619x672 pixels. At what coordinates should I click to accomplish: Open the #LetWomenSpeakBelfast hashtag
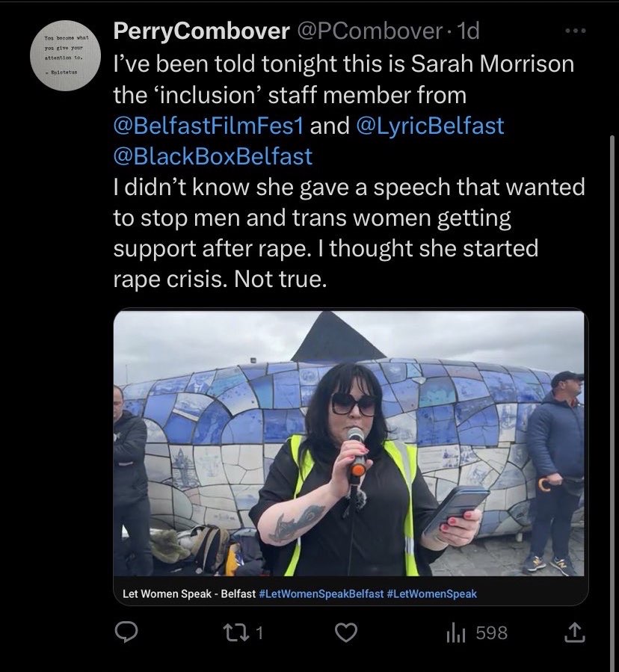pyautogui.click(x=321, y=594)
